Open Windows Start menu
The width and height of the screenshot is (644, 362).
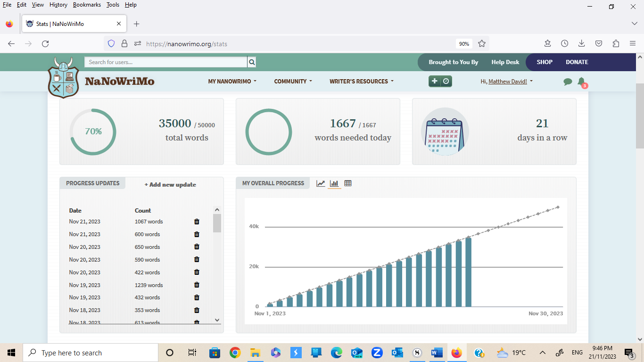[x=11, y=353]
